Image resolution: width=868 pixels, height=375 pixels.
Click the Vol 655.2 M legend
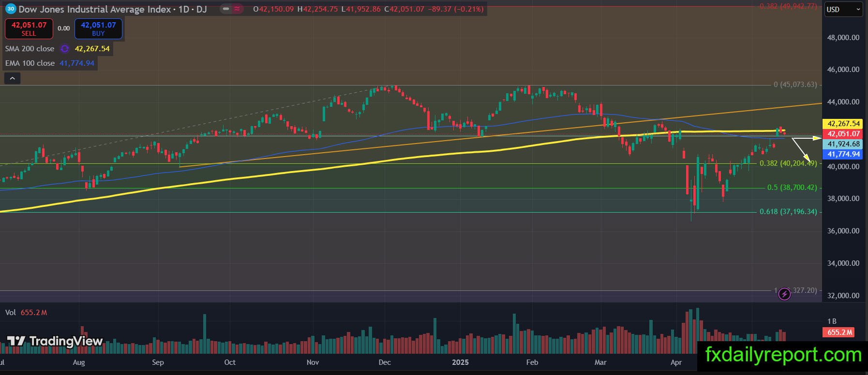(26, 313)
